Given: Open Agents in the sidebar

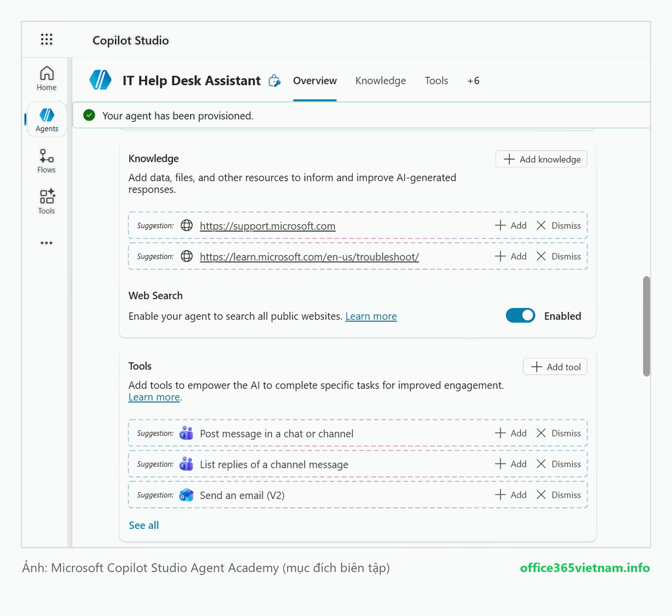Looking at the screenshot, I should pos(47,120).
